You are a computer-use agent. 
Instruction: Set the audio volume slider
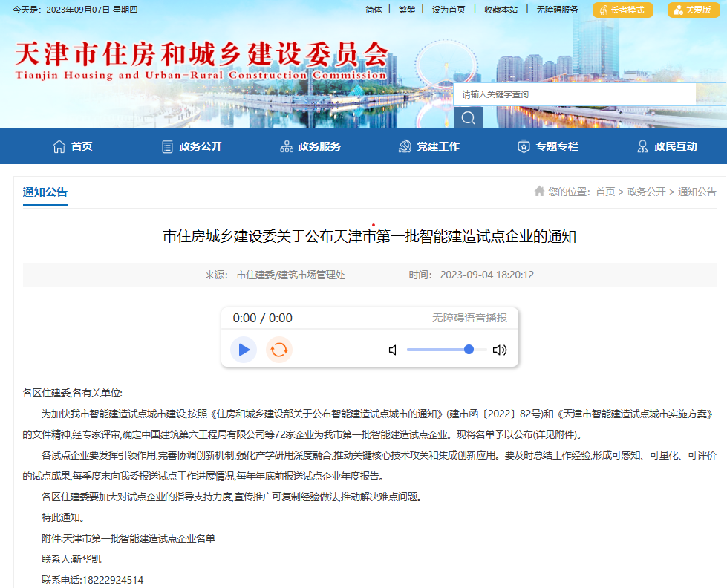468,349
